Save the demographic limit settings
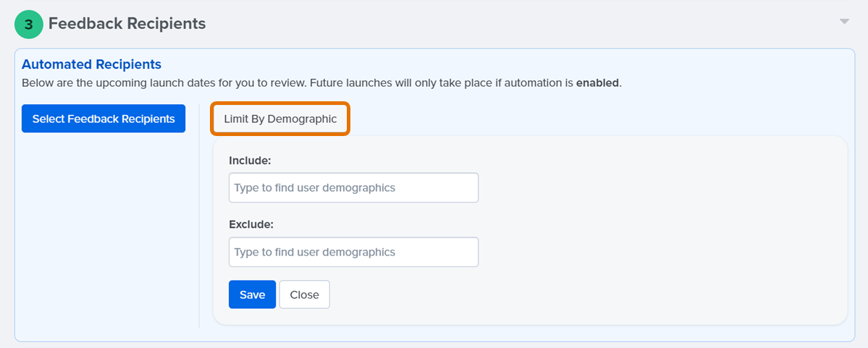This screenshot has height=348, width=868. point(253,294)
